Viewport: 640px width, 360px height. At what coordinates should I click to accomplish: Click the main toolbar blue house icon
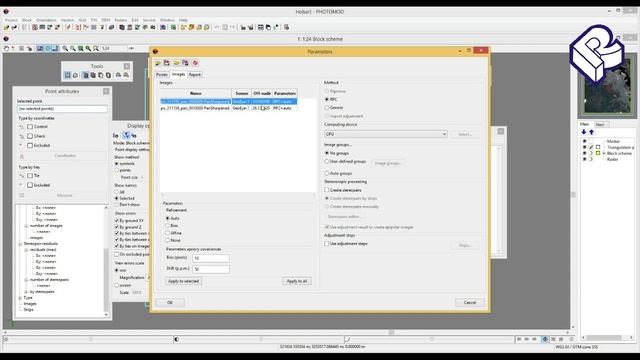point(163,27)
